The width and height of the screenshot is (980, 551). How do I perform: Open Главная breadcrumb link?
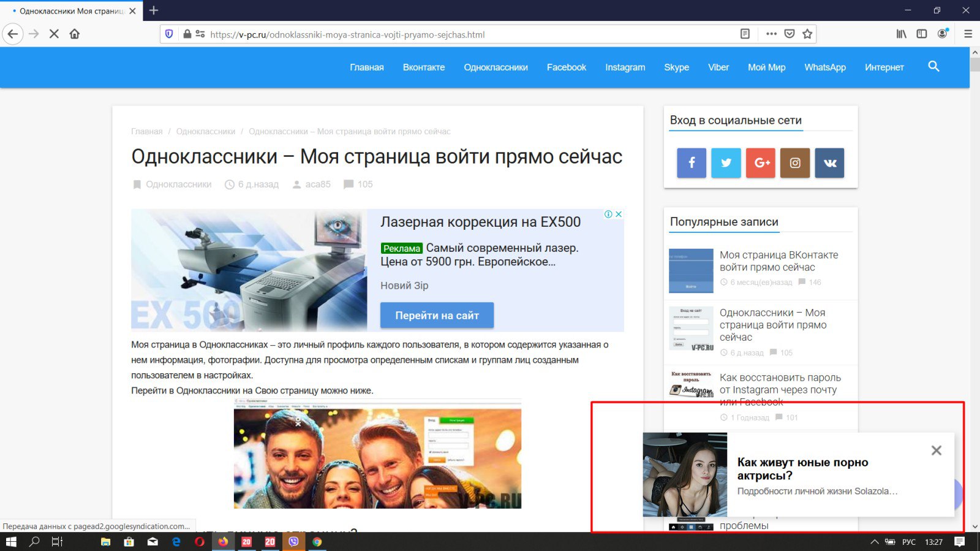coord(147,131)
